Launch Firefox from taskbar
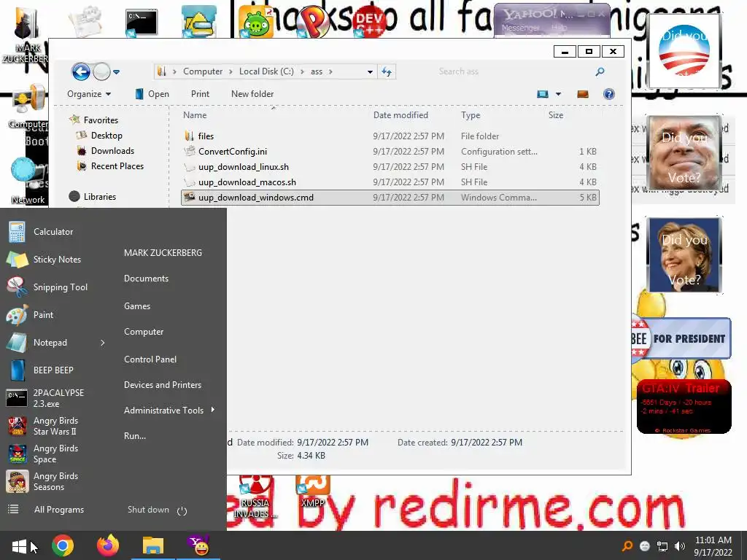Image resolution: width=747 pixels, height=560 pixels. click(108, 545)
